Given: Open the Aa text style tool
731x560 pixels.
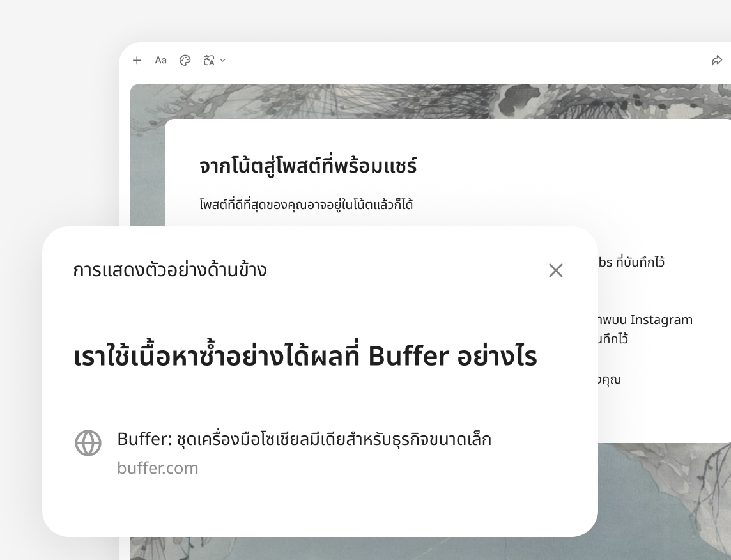Looking at the screenshot, I should click(x=161, y=60).
